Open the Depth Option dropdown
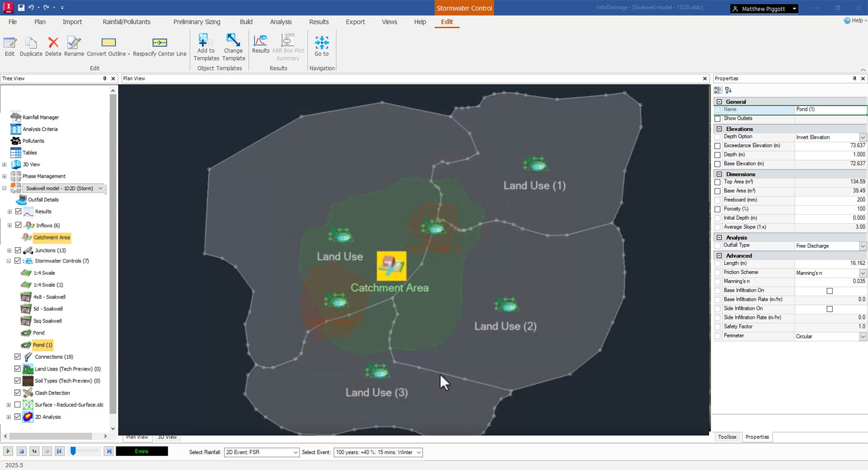The width and height of the screenshot is (868, 470). tap(863, 137)
